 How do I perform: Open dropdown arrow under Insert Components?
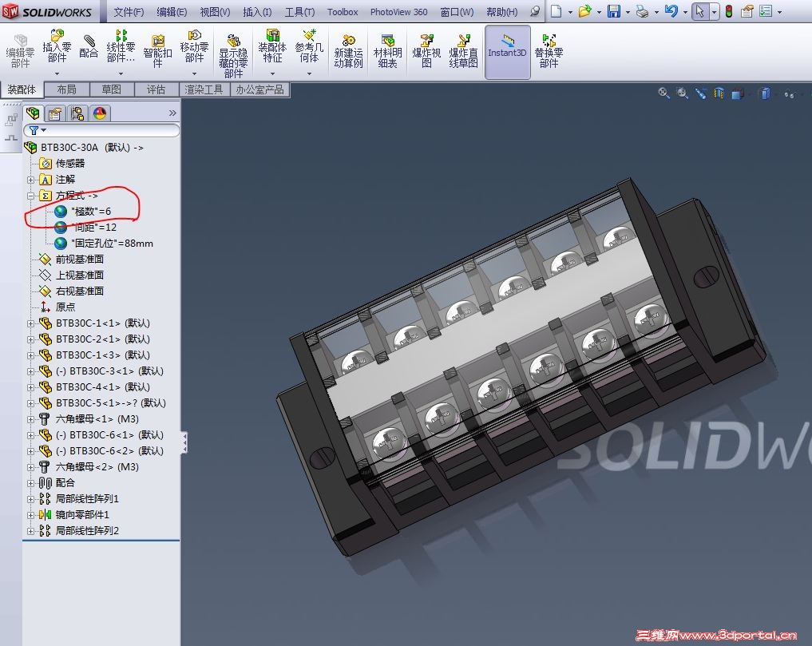tap(57, 73)
